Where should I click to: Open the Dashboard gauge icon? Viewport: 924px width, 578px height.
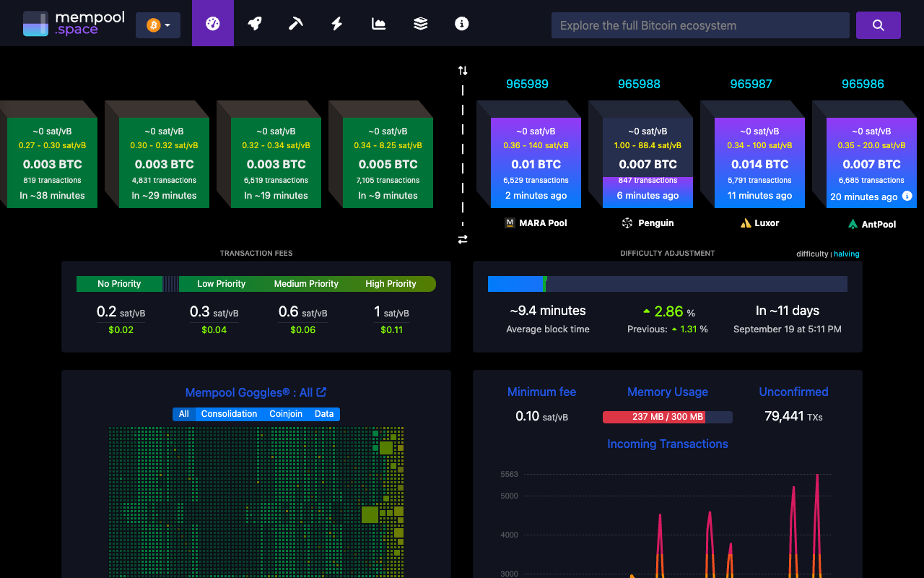(x=212, y=23)
